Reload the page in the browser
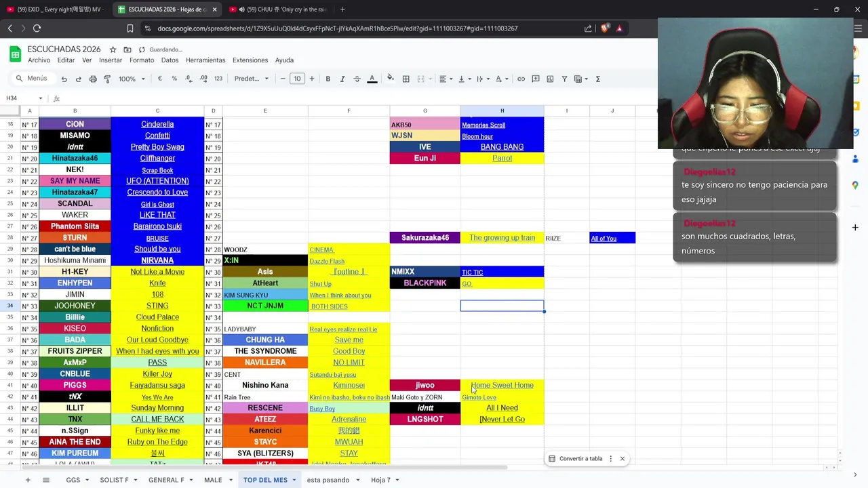The height and width of the screenshot is (488, 868). click(37, 28)
